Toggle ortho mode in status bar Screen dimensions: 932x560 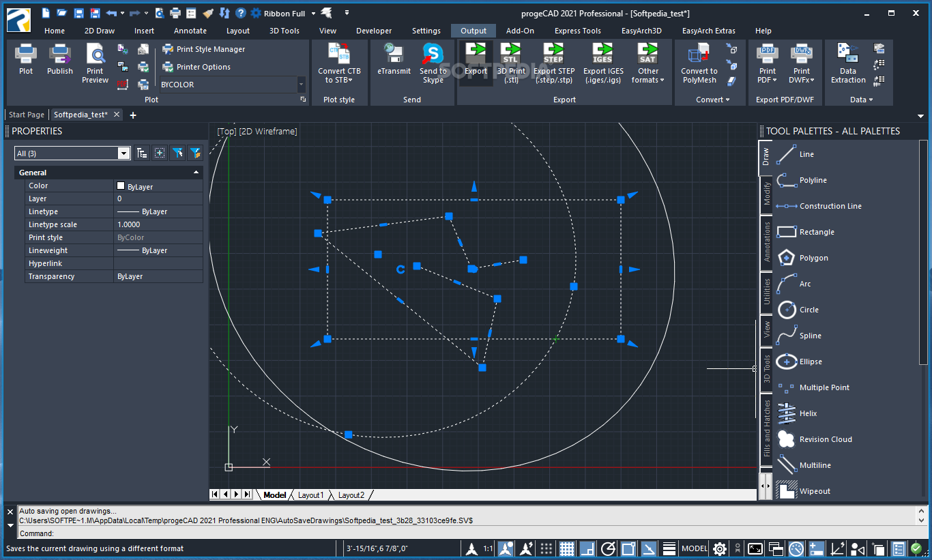[587, 548]
